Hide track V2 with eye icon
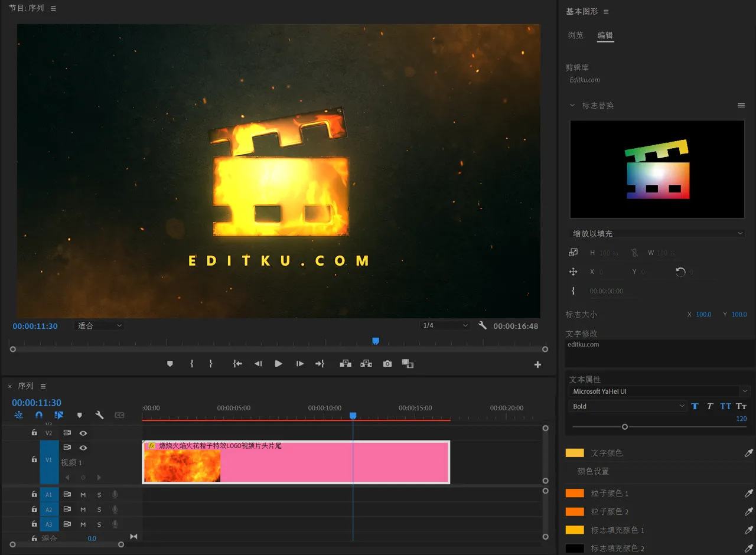 [x=83, y=433]
